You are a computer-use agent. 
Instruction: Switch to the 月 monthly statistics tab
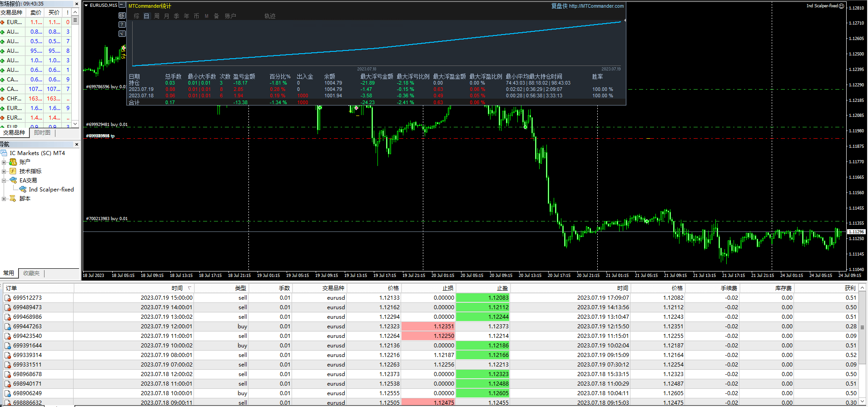167,16
